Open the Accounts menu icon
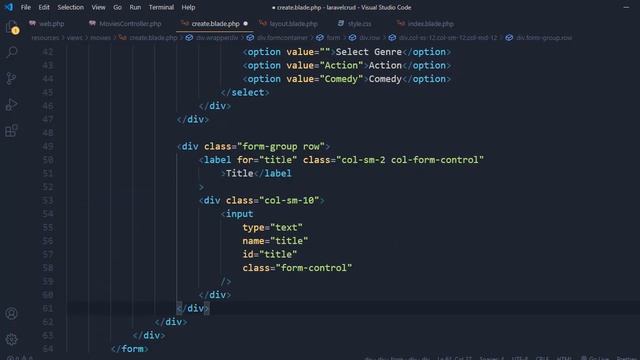 [x=11, y=313]
